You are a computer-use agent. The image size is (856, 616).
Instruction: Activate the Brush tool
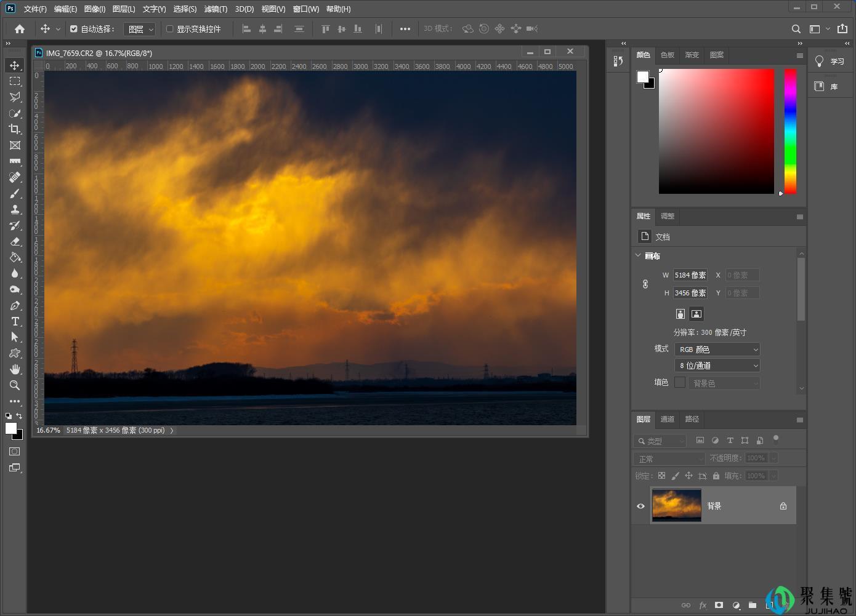point(15,193)
